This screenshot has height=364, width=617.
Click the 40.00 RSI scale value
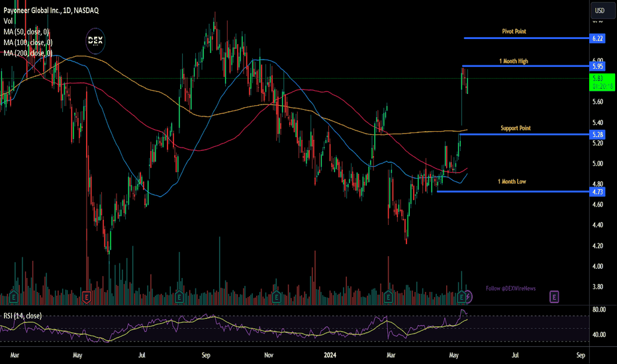(x=599, y=334)
